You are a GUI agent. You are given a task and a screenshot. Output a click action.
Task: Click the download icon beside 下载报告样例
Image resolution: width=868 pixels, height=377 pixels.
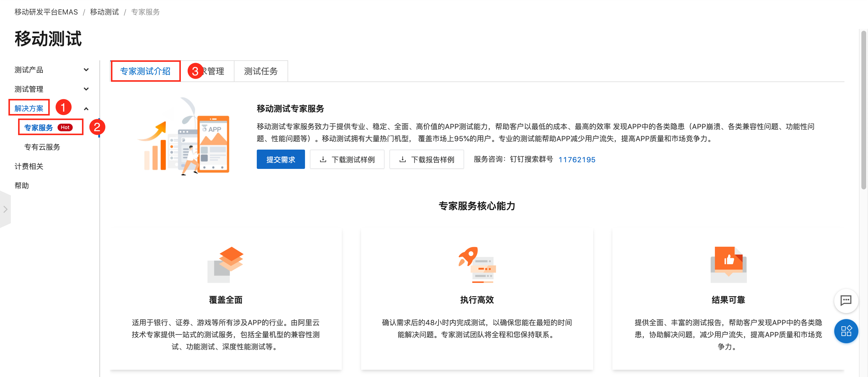point(402,159)
